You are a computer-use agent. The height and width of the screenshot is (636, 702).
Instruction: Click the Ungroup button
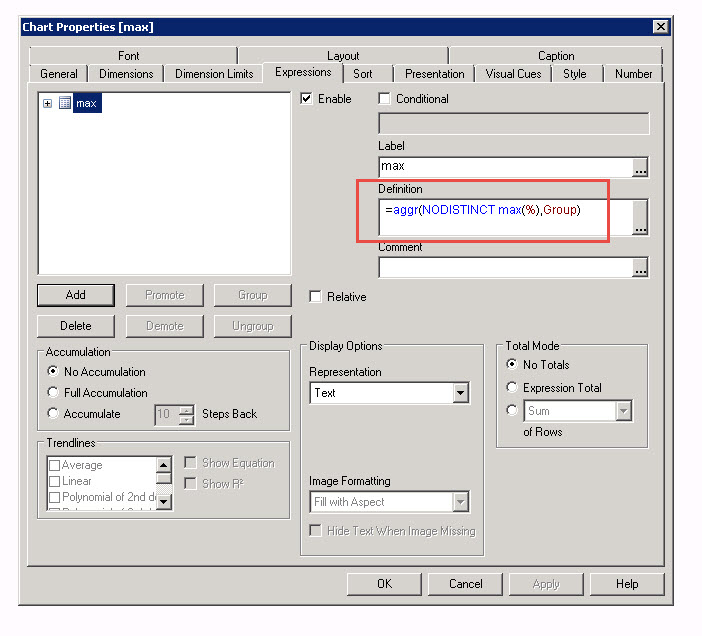pos(253,326)
